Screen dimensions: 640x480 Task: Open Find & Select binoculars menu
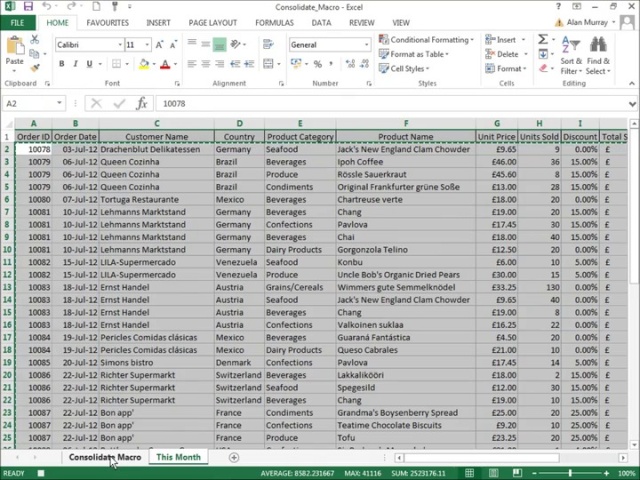598,54
